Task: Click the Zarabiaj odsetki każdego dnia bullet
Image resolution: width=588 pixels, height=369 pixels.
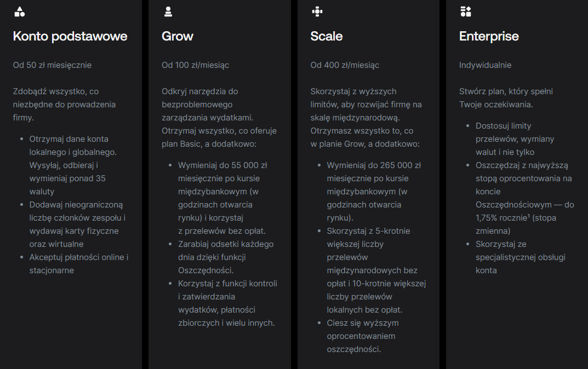Action: pos(226,257)
